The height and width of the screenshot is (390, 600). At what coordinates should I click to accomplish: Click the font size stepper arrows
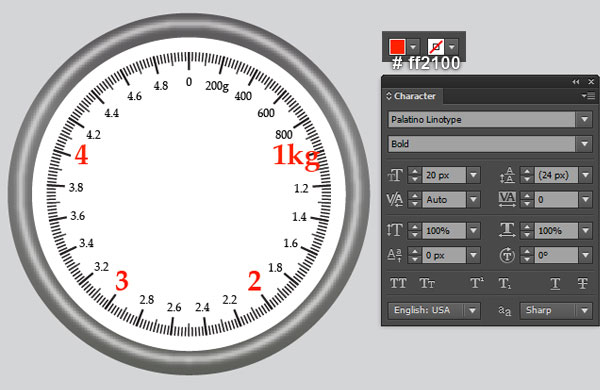[x=415, y=175]
